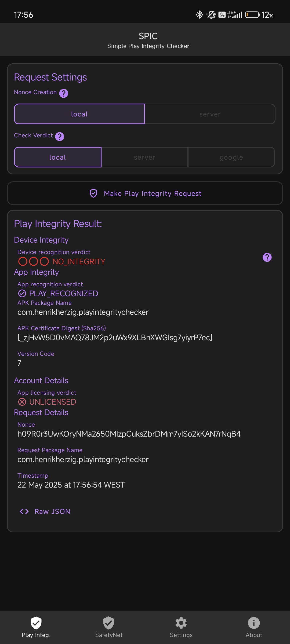Select local for Check Verdict
The width and height of the screenshot is (290, 644).
58,157
